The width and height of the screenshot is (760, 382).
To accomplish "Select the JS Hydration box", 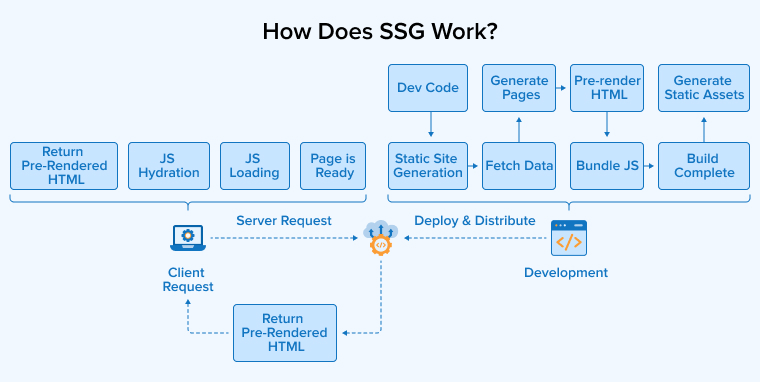I will (x=169, y=166).
